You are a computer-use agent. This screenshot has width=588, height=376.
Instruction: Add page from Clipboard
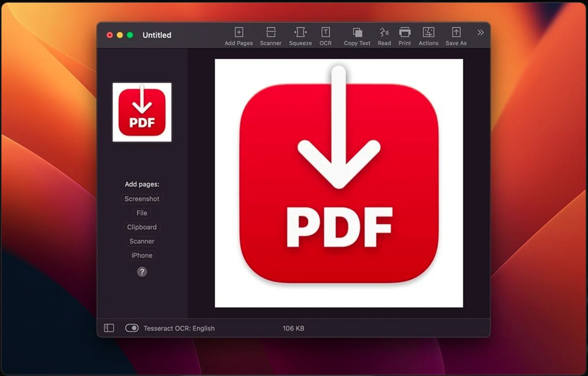point(142,227)
